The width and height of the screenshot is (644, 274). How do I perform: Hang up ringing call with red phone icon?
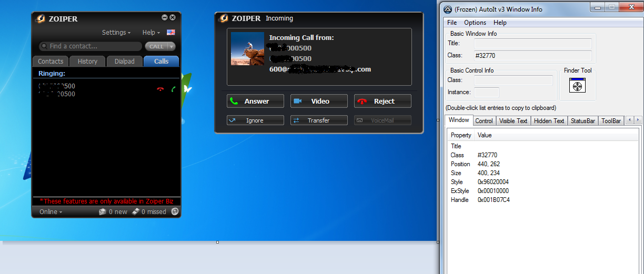[160, 89]
